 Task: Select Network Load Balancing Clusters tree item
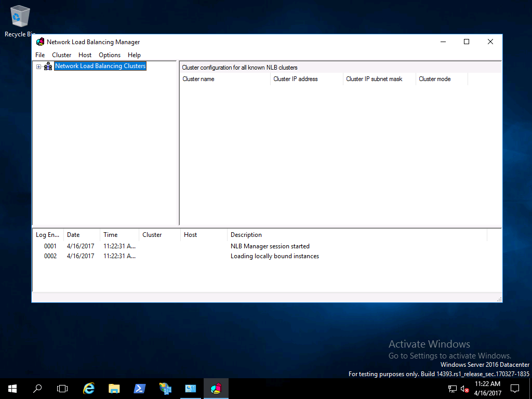click(x=100, y=66)
